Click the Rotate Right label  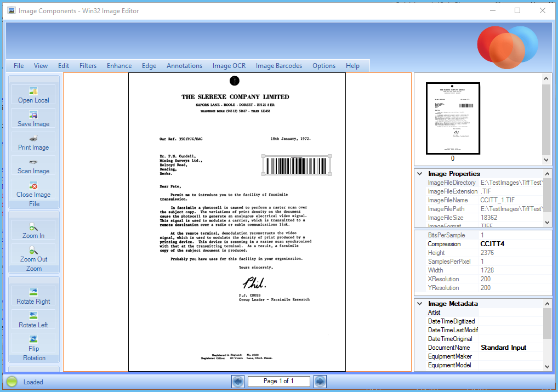point(33,302)
